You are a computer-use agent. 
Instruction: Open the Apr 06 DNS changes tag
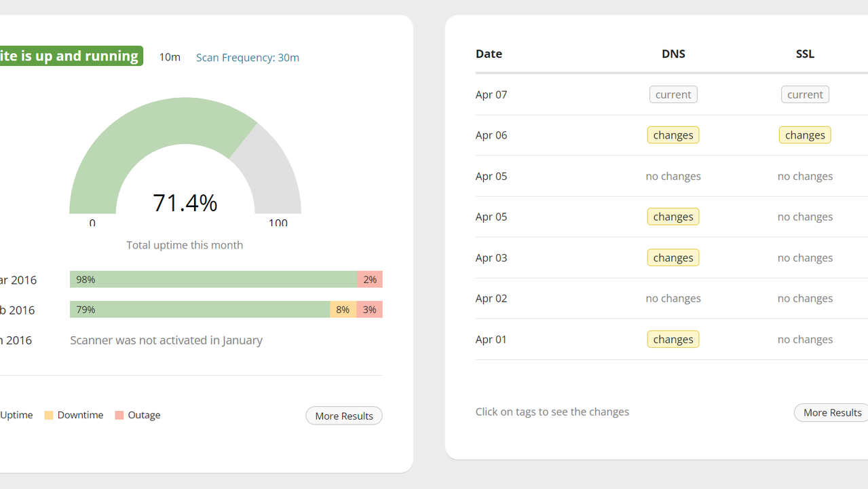[x=673, y=135]
